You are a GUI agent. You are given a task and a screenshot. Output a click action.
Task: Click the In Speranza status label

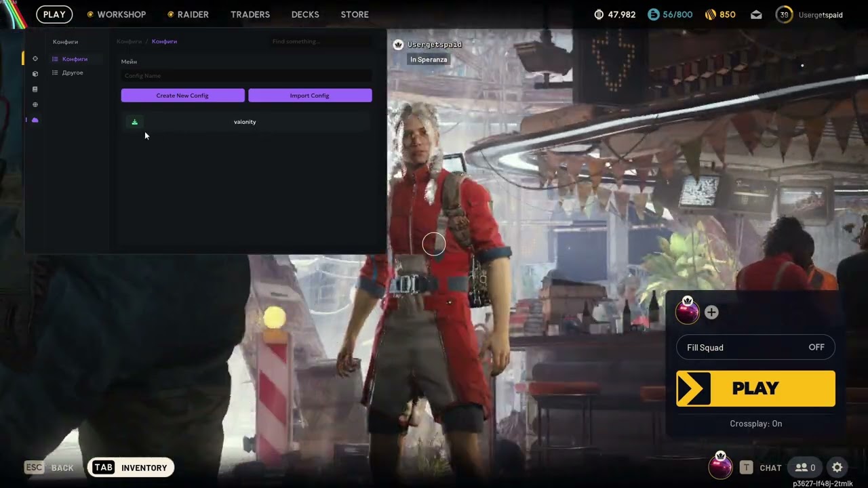pyautogui.click(x=429, y=60)
